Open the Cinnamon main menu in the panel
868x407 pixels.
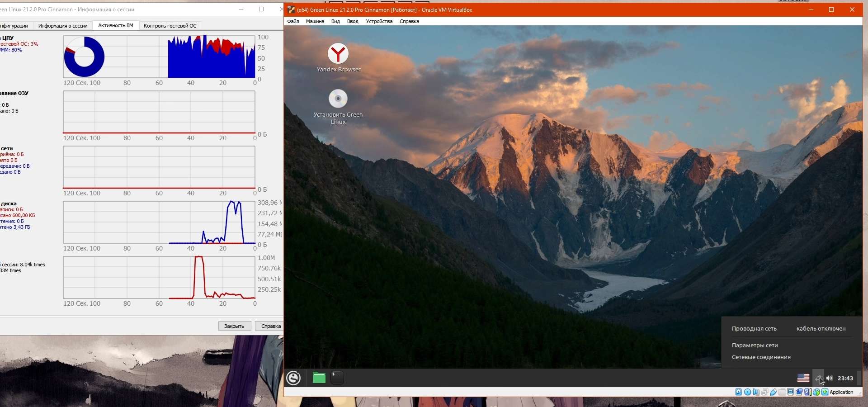(x=294, y=378)
